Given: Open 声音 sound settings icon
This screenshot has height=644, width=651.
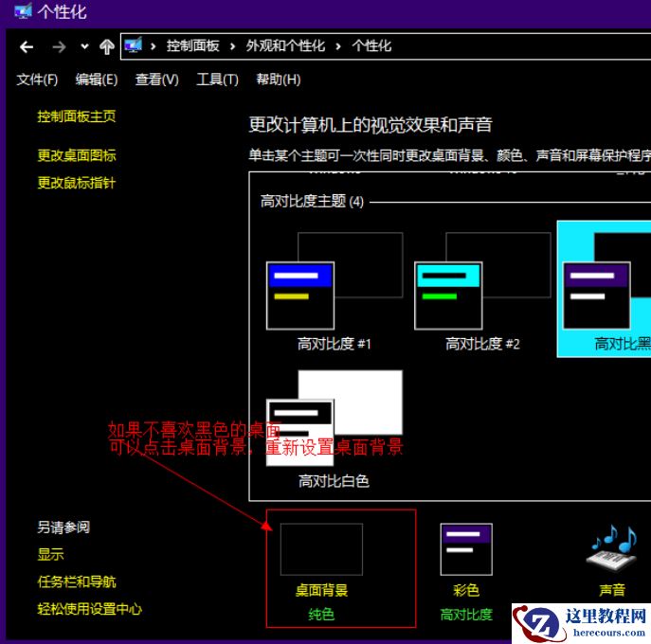Looking at the screenshot, I should [x=612, y=549].
